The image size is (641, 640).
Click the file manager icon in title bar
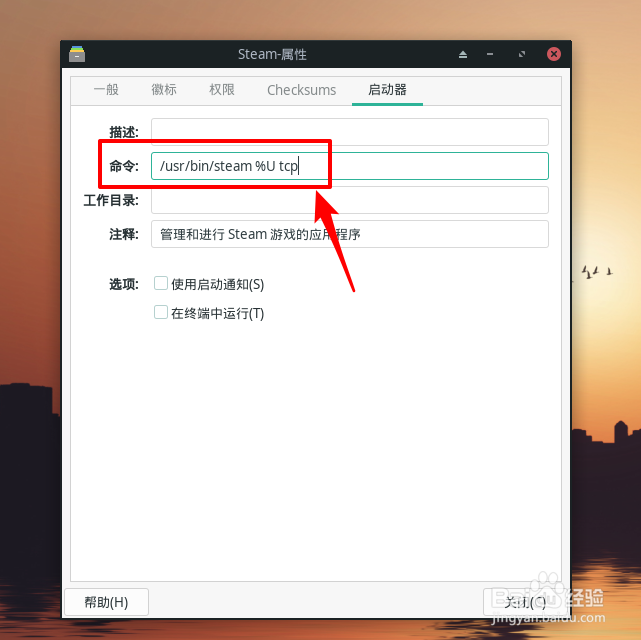[77, 54]
